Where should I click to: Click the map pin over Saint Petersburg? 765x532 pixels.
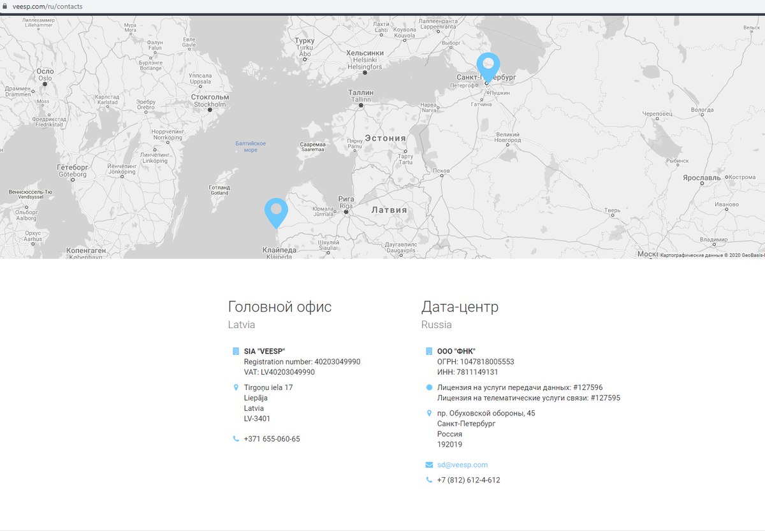tap(488, 68)
